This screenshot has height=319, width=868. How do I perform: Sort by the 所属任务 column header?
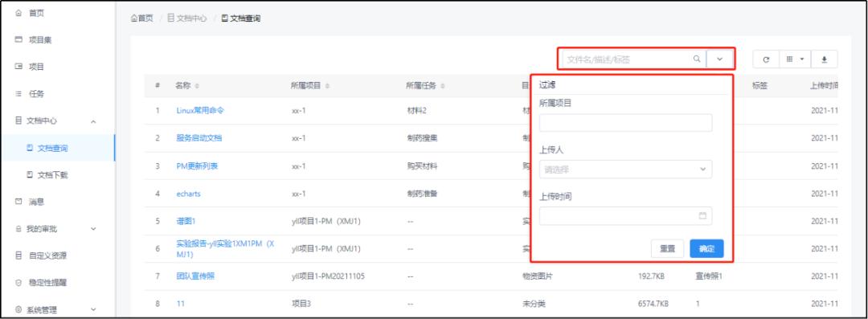click(x=426, y=86)
